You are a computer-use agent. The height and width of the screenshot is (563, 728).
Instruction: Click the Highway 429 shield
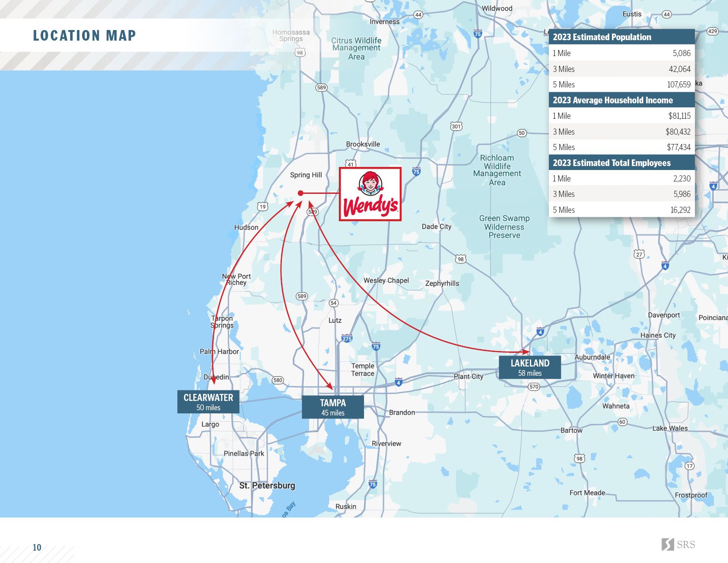713,31
